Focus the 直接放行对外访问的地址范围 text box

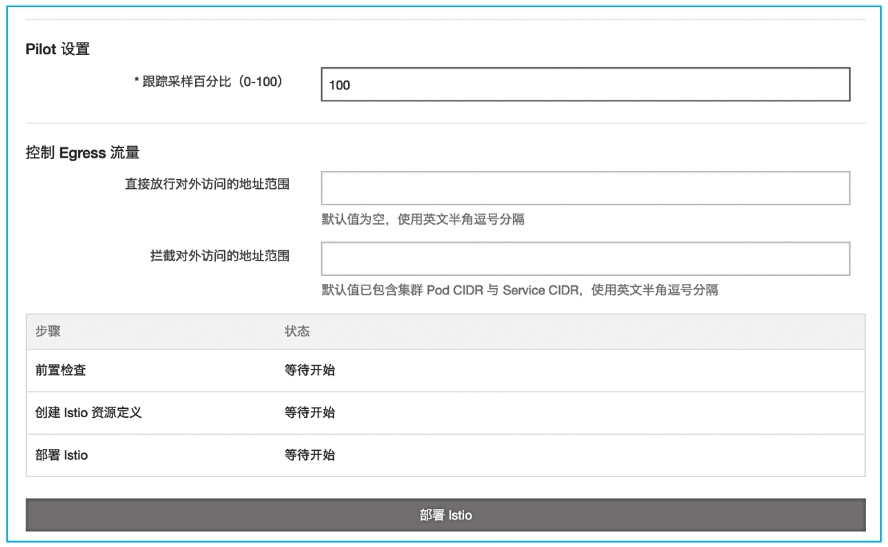click(x=585, y=188)
